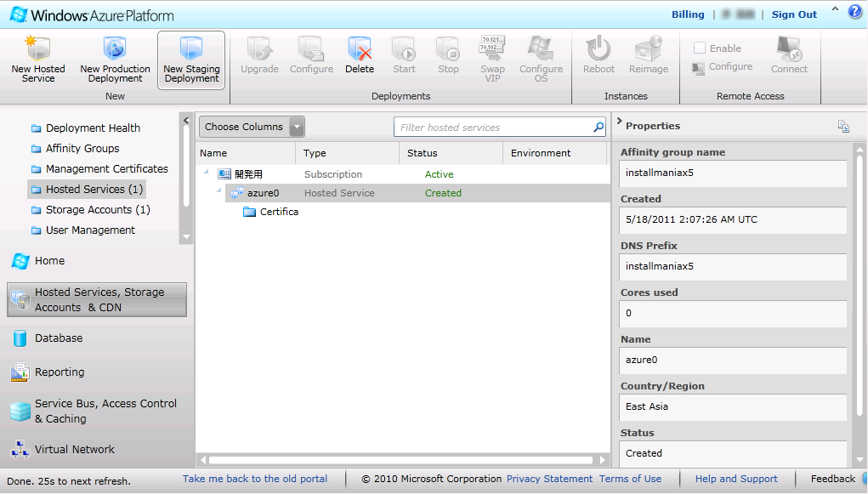Click the navigation tree scroll down arrow
This screenshot has width=868, height=494.
click(186, 237)
